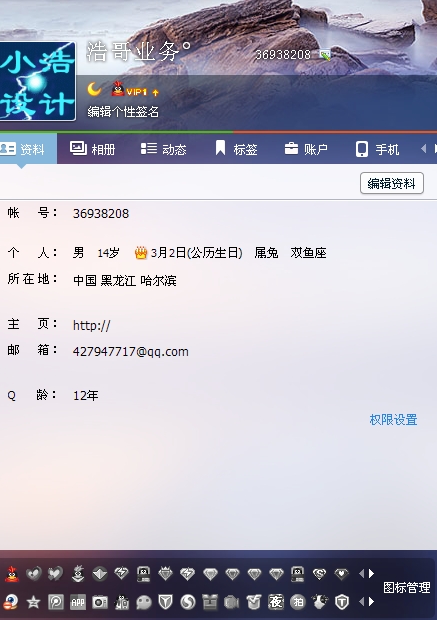Click the 夜 night-mode service icon

click(276, 602)
